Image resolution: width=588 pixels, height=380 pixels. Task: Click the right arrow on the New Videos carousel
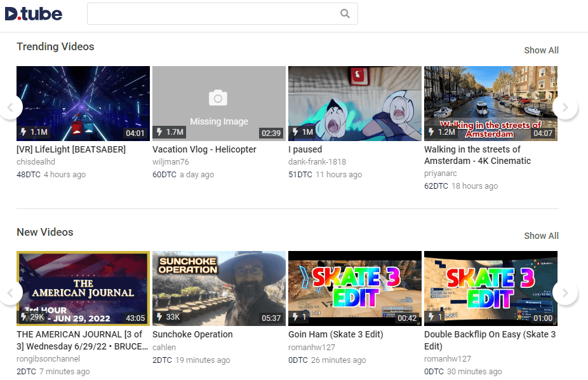point(565,293)
